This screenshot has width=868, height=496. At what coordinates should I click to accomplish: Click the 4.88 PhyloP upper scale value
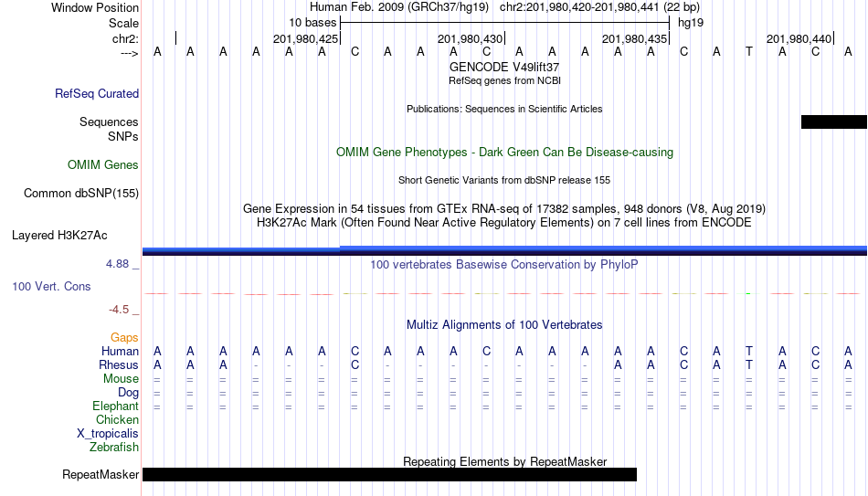(117, 264)
